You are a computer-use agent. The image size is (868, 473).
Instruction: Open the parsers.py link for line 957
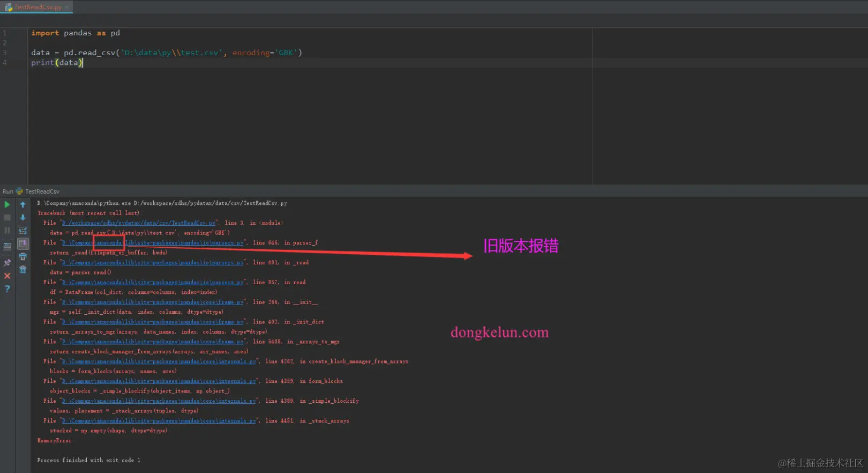(x=153, y=283)
